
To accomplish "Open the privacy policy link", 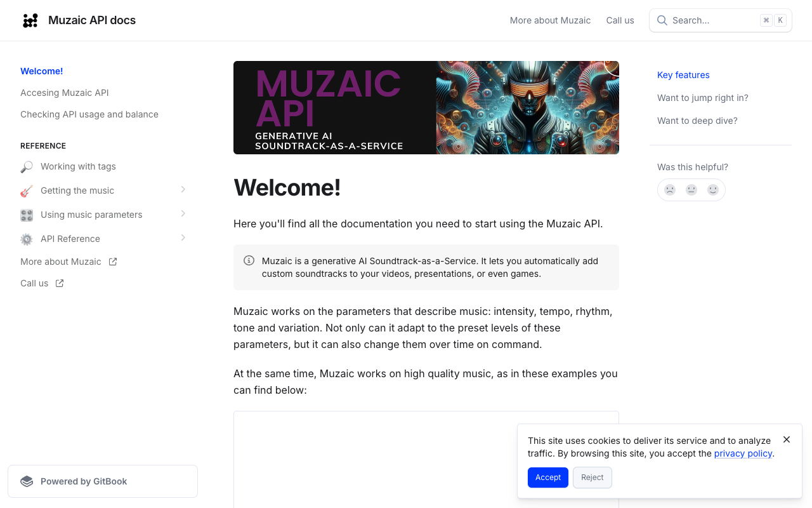I will pyautogui.click(x=743, y=453).
